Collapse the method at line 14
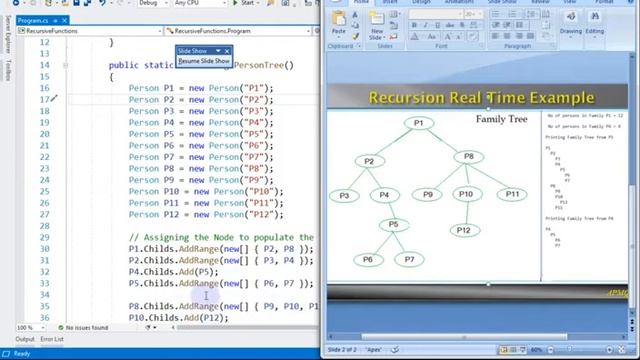 pyautogui.click(x=65, y=65)
